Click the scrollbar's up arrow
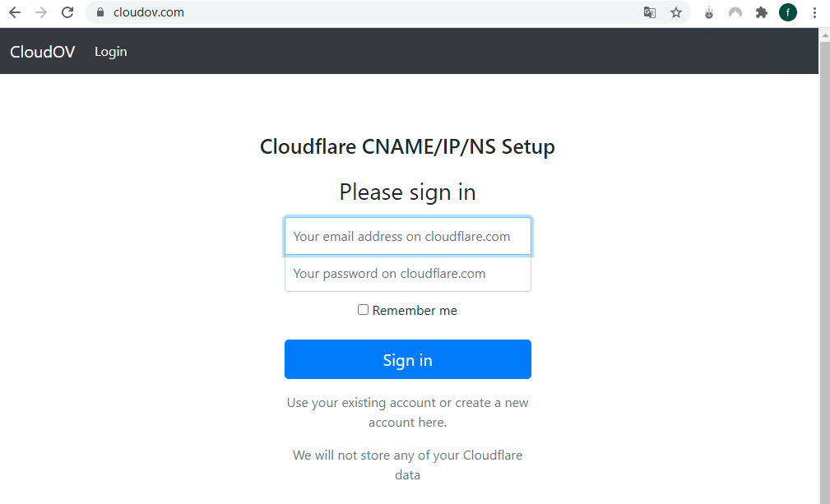This screenshot has width=830, height=504. [x=824, y=35]
